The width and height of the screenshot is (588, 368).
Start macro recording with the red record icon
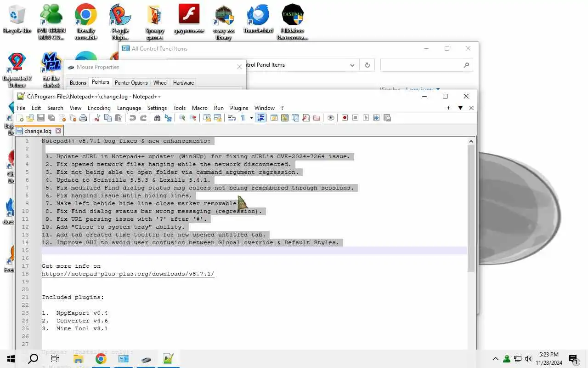point(345,118)
